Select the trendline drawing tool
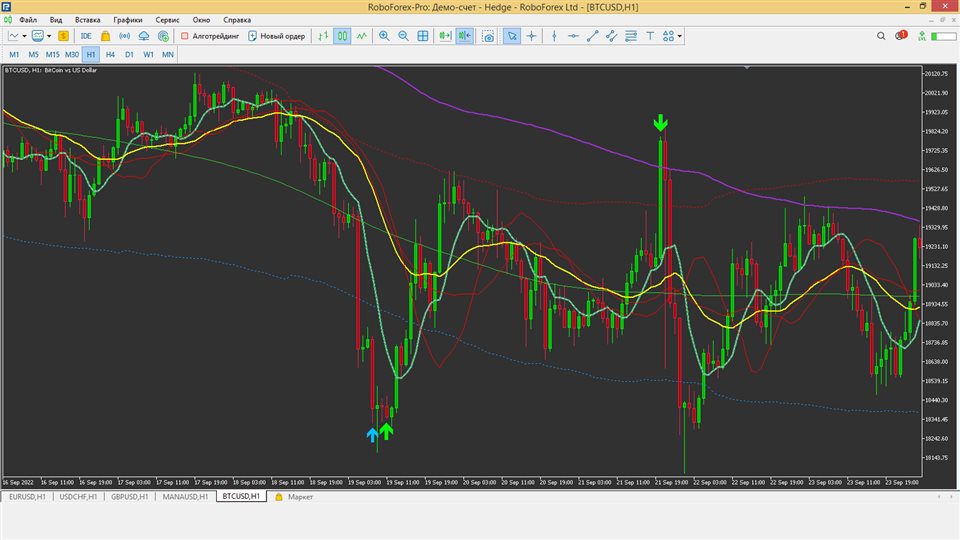The width and height of the screenshot is (960, 540). (x=592, y=36)
